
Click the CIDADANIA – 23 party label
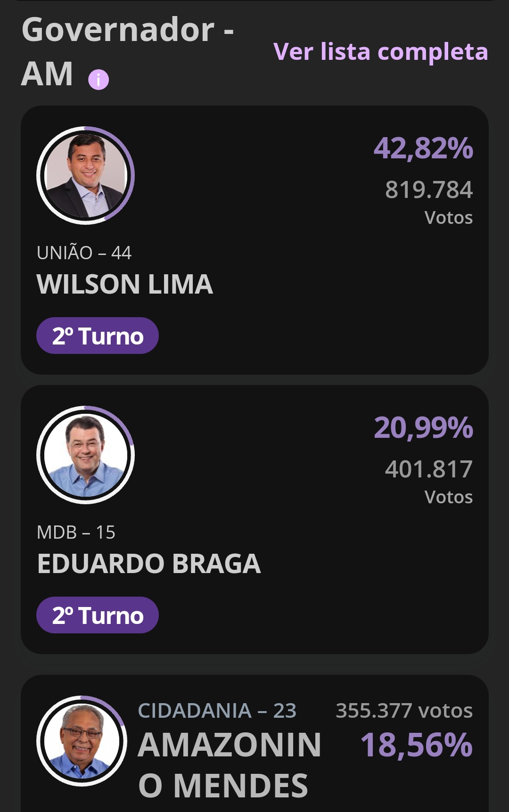click(217, 711)
